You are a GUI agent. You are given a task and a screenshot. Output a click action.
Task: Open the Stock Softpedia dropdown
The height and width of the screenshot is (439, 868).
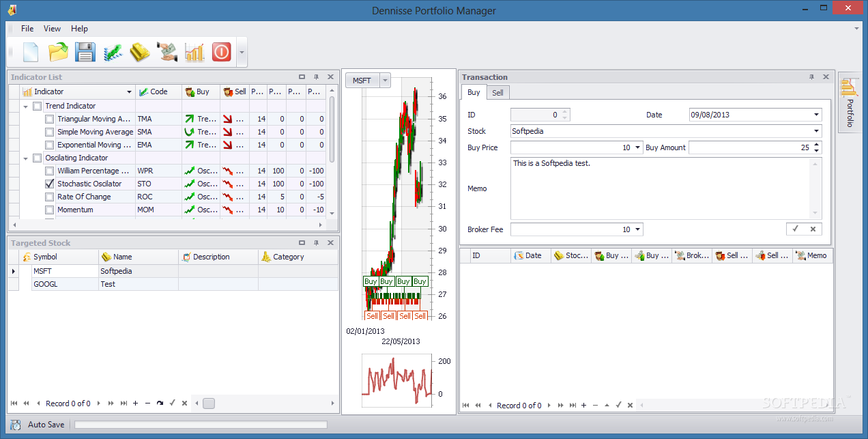click(817, 131)
